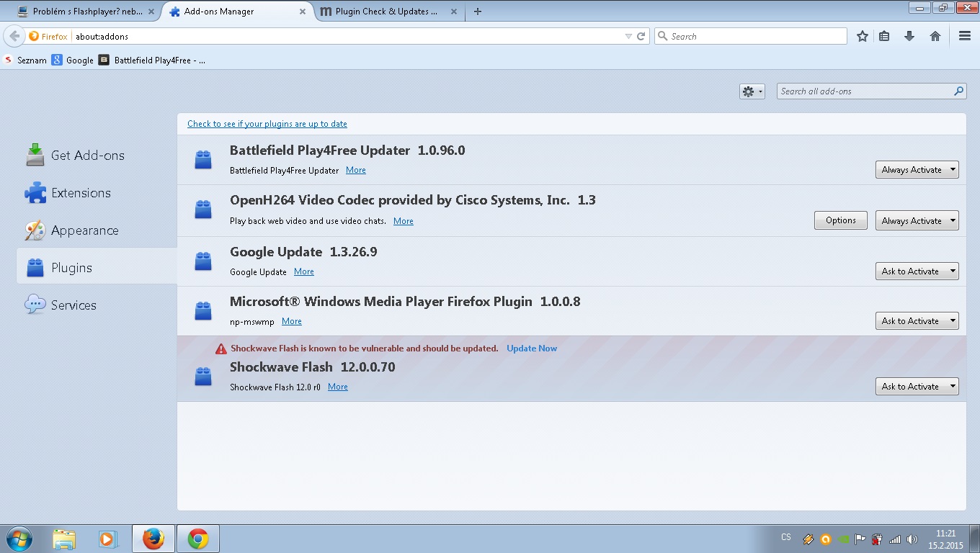Open Google Update Ask to Activate dropdown
The height and width of the screenshot is (553, 980).
coord(917,271)
